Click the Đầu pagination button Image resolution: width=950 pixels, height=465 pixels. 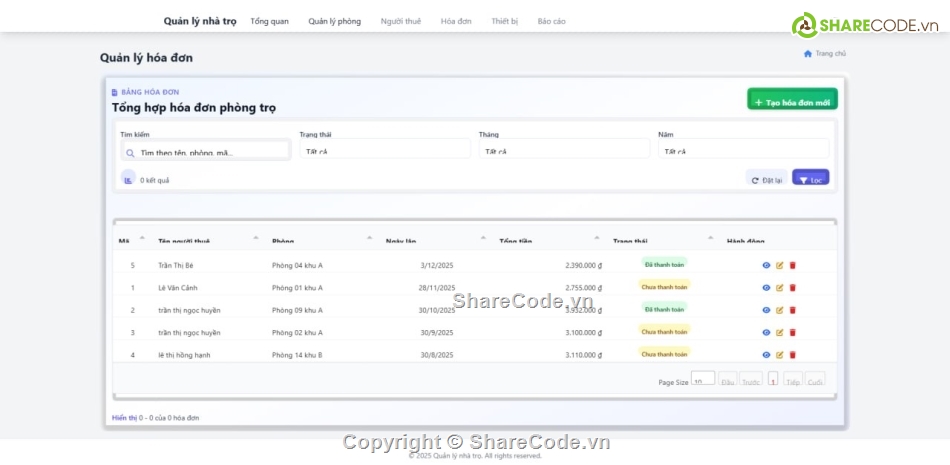[728, 379]
